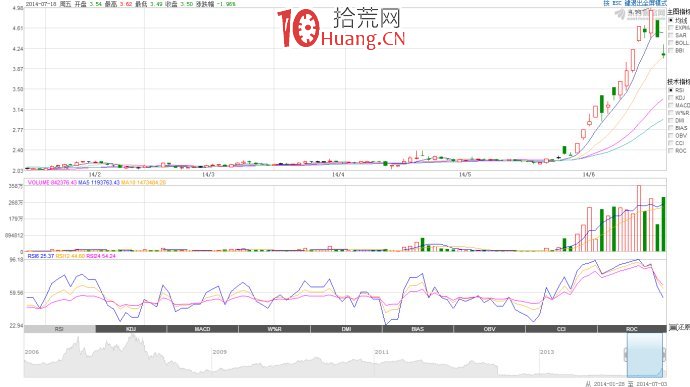
Task: Click the RSI24 54.24 legend text
Action: 101,256
